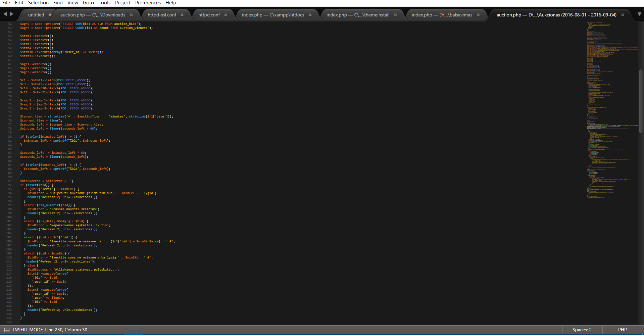The image size is (644, 335).
Task: Open the Preferences menu
Action: click(x=148, y=3)
